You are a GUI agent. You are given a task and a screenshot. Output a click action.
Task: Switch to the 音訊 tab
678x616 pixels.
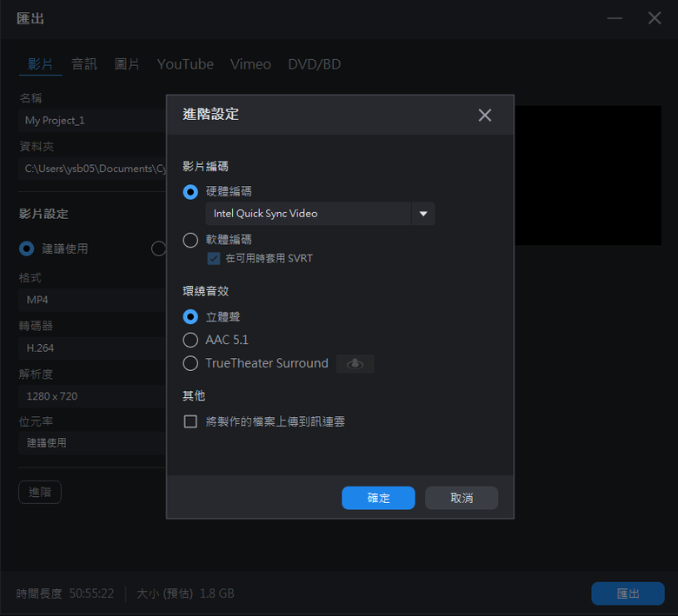pyautogui.click(x=84, y=64)
